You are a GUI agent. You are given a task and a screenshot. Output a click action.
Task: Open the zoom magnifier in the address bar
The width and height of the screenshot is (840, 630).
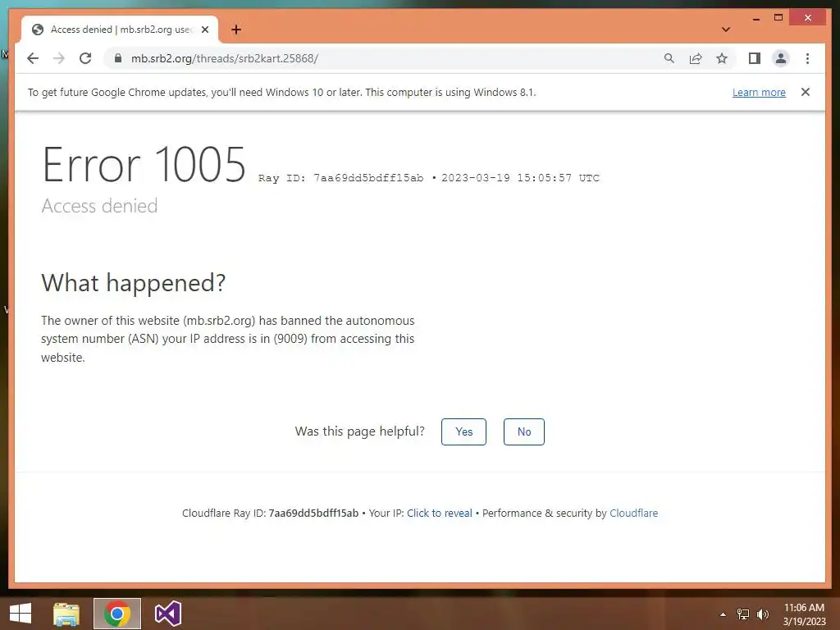click(669, 58)
